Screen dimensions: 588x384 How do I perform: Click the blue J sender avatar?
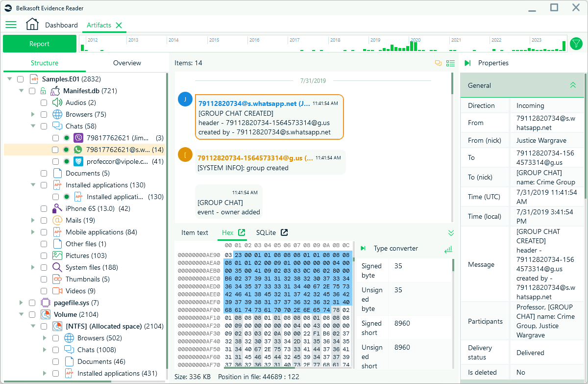pyautogui.click(x=185, y=99)
